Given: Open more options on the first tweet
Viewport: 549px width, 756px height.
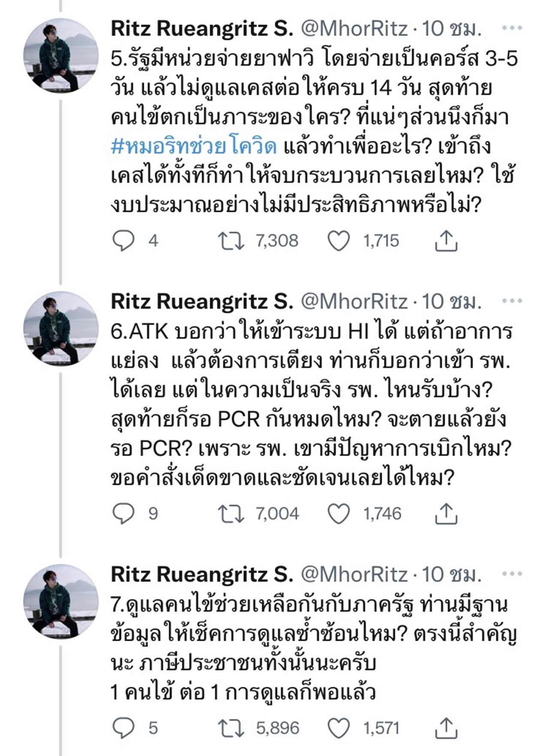Looking at the screenshot, I should [512, 28].
